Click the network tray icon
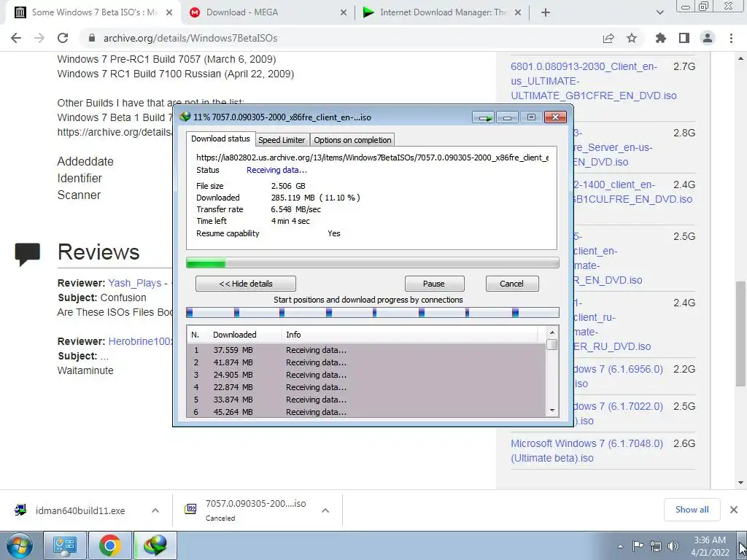 coord(656,546)
